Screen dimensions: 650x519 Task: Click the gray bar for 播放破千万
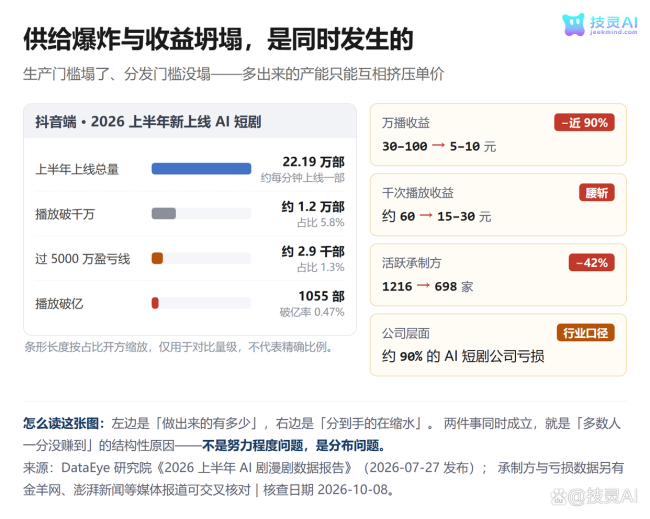pos(164,213)
